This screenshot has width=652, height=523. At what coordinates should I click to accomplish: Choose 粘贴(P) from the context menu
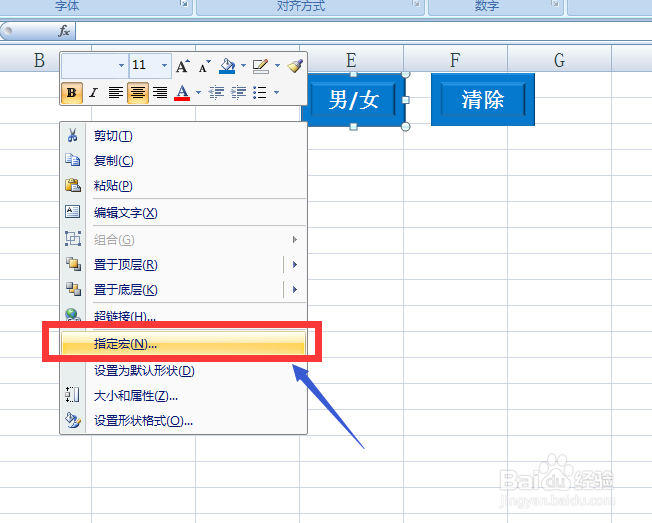pos(183,185)
